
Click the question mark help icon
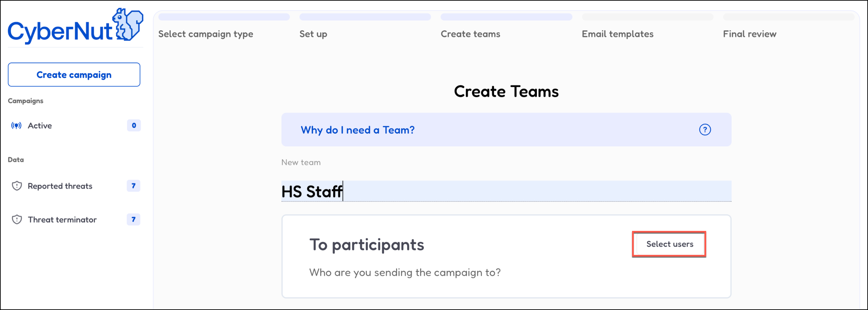click(705, 130)
